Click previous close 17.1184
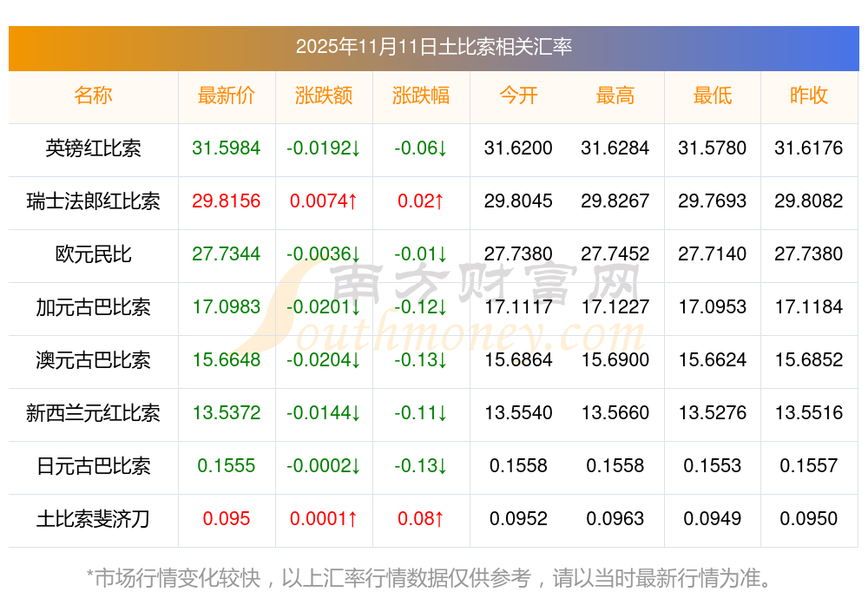 pyautogui.click(x=809, y=307)
